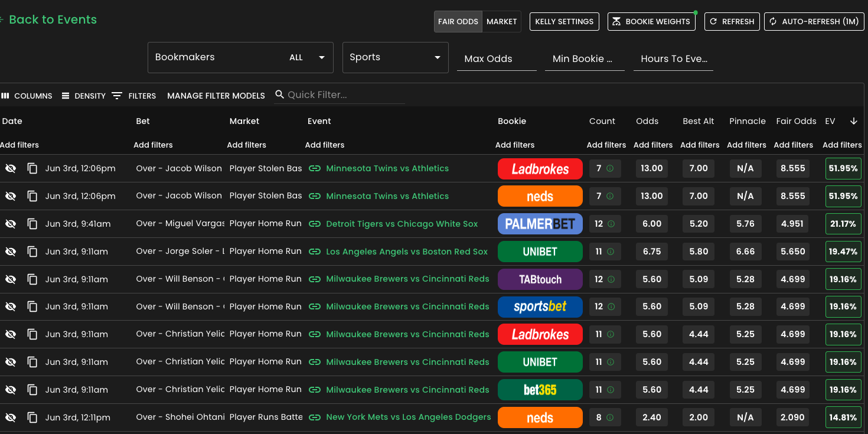The height and width of the screenshot is (434, 868).
Task: Click the 14.81% EV cell
Action: pyautogui.click(x=843, y=417)
